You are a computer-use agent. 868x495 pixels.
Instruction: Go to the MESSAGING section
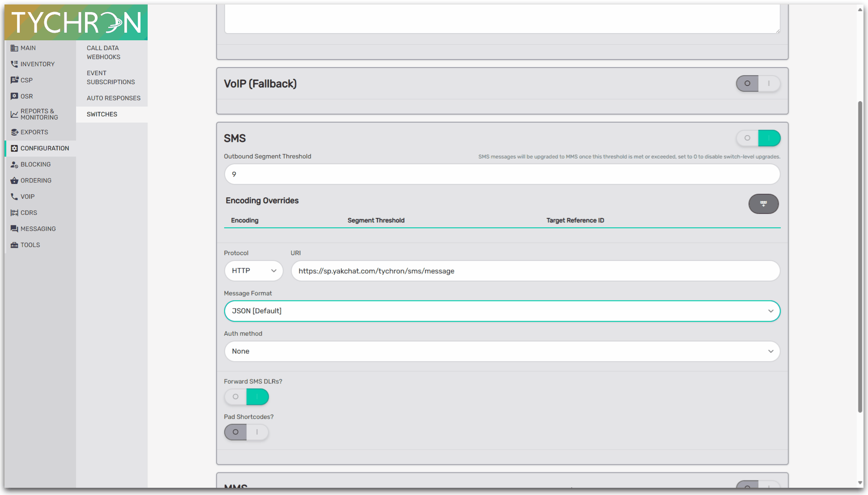(x=40, y=229)
